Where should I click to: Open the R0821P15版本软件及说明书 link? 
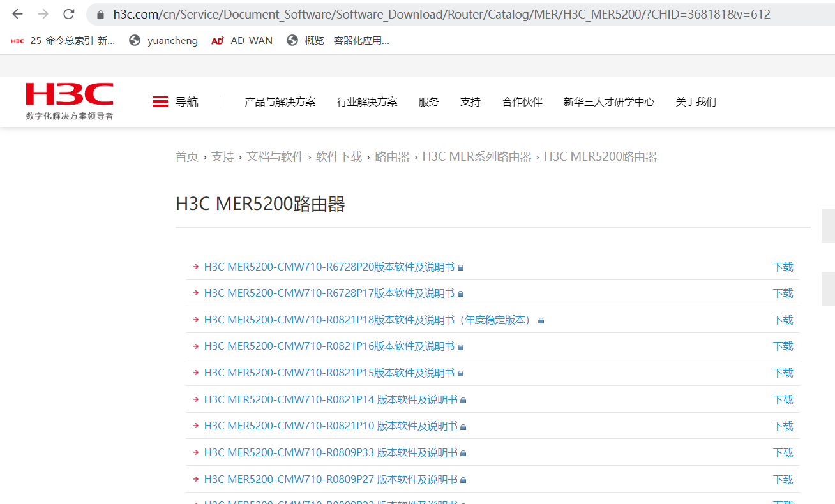[x=329, y=373]
